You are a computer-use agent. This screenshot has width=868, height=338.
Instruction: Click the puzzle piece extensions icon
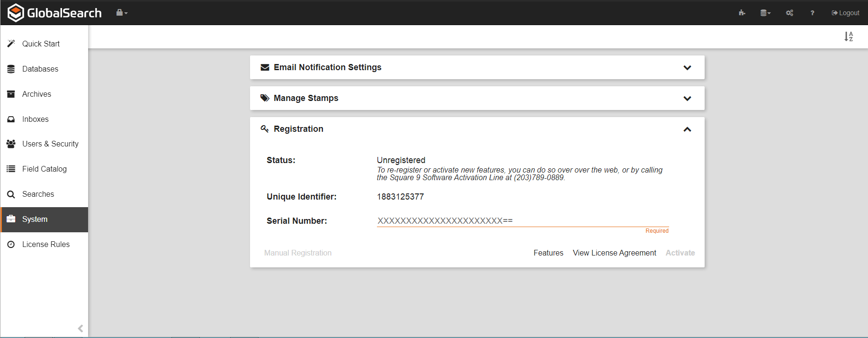coord(742,13)
